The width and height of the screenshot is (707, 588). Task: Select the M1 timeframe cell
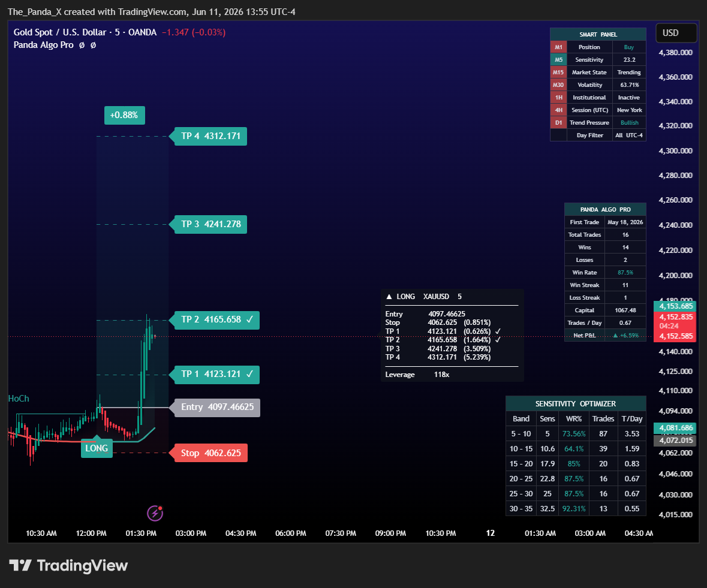pos(558,47)
